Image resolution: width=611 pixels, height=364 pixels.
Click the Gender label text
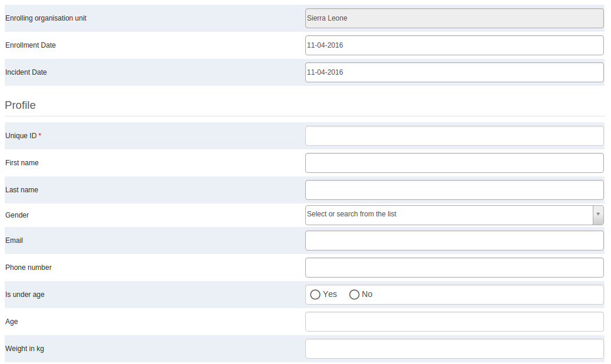[x=17, y=215]
